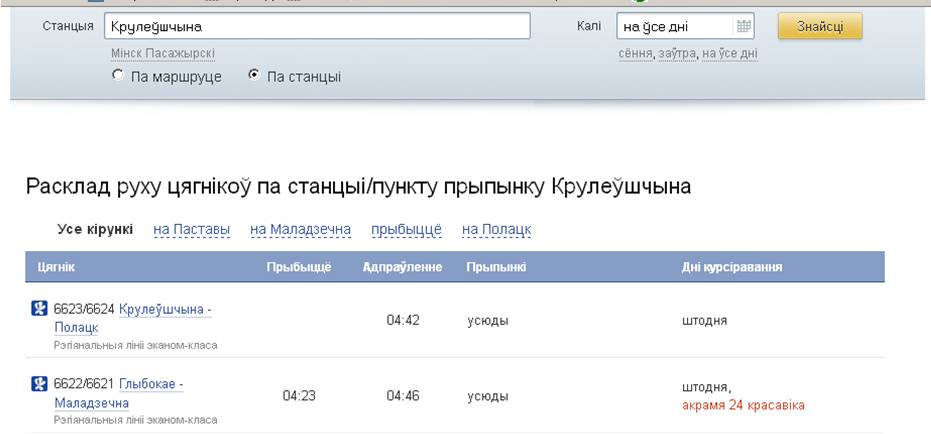Select the 'Па станцыі' radio button
The height and width of the screenshot is (434, 931).
click(x=253, y=76)
